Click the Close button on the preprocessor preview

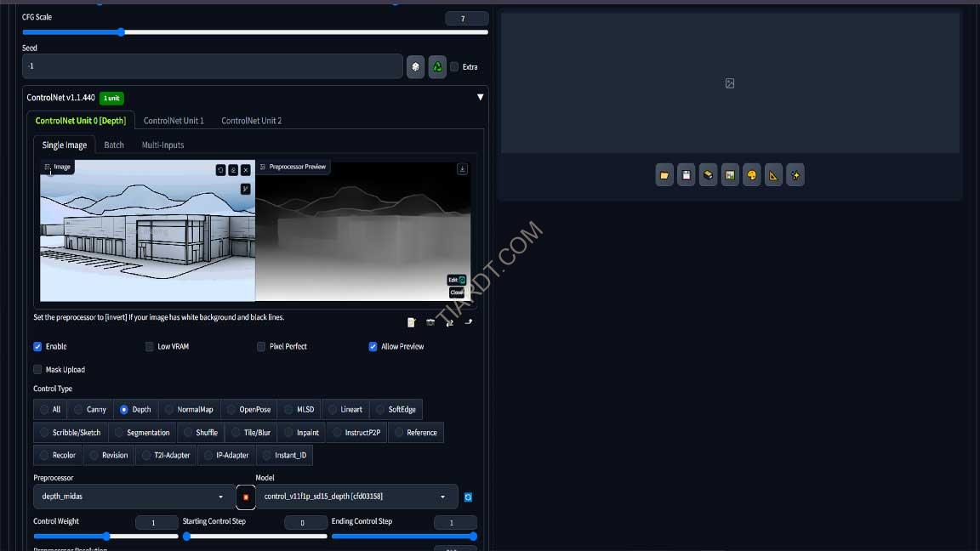(x=457, y=293)
